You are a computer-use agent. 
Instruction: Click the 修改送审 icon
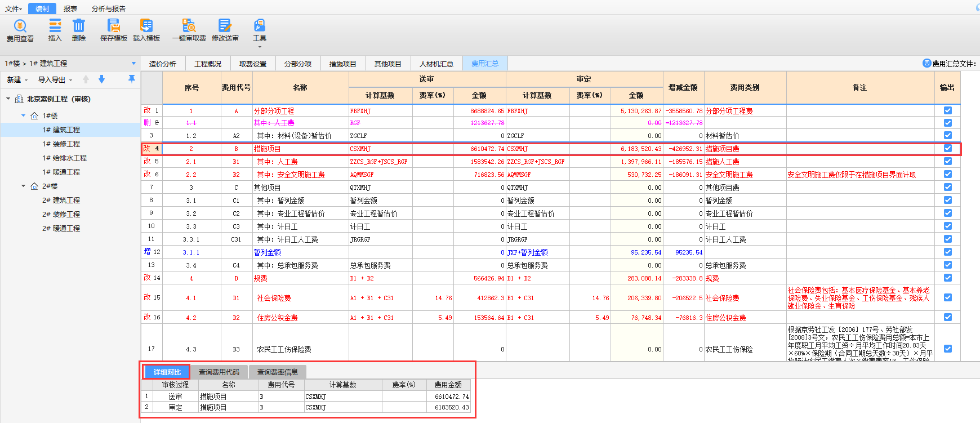click(x=225, y=26)
